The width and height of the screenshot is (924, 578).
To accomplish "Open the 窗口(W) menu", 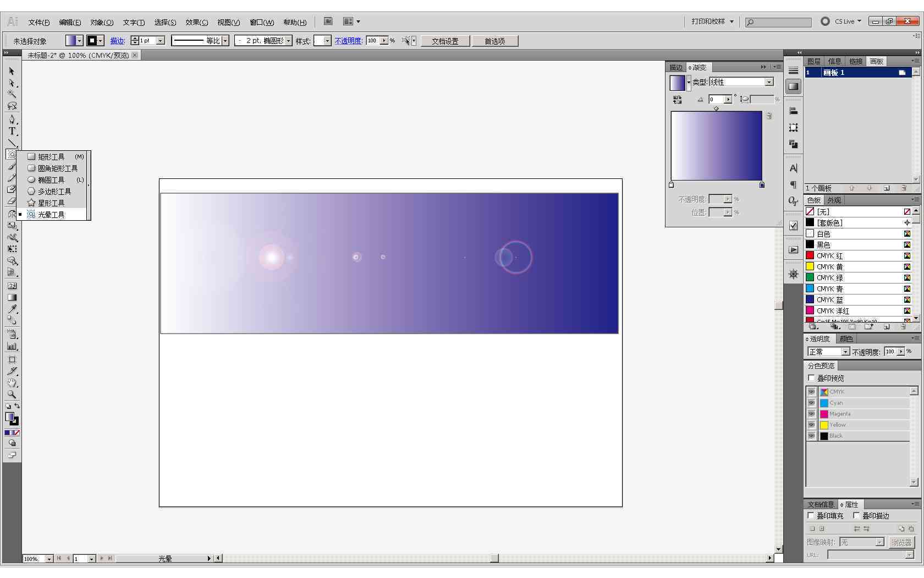I will [x=262, y=22].
